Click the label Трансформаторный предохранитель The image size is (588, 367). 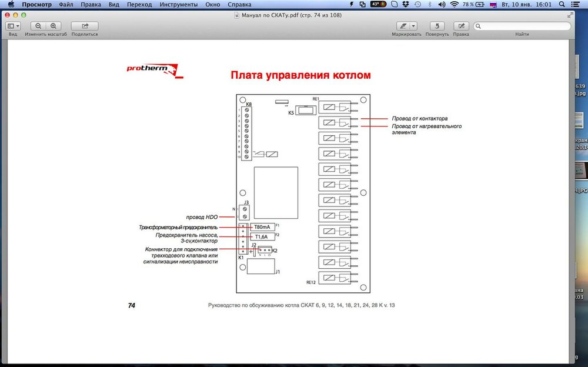(178, 228)
